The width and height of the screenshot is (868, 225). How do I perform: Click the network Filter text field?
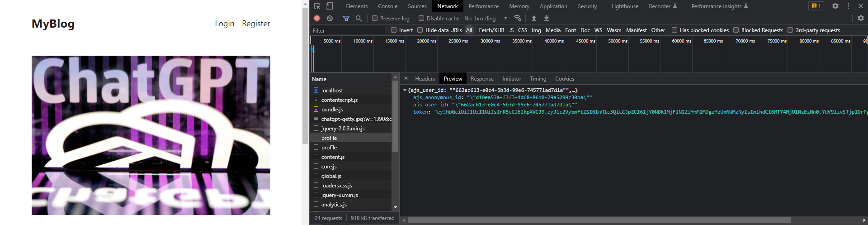pyautogui.click(x=348, y=30)
